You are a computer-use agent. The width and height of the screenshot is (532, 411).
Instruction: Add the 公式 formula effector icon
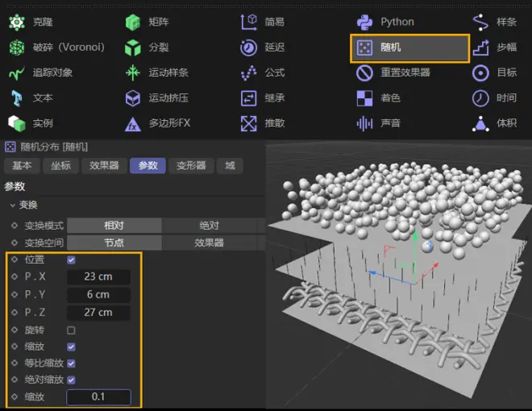tap(249, 73)
